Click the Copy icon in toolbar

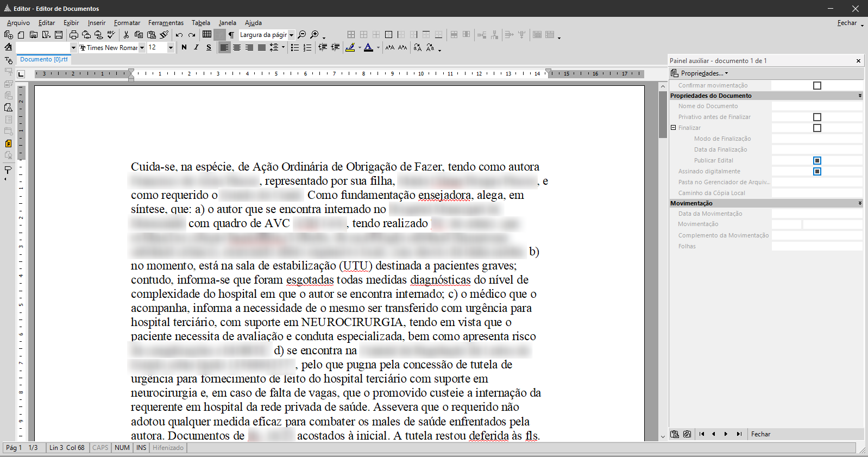[139, 35]
